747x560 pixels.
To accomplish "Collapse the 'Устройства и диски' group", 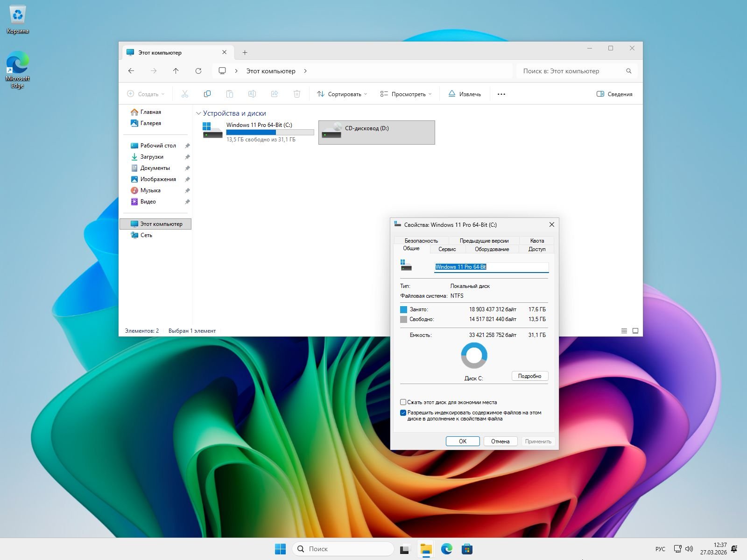I will (x=198, y=113).
